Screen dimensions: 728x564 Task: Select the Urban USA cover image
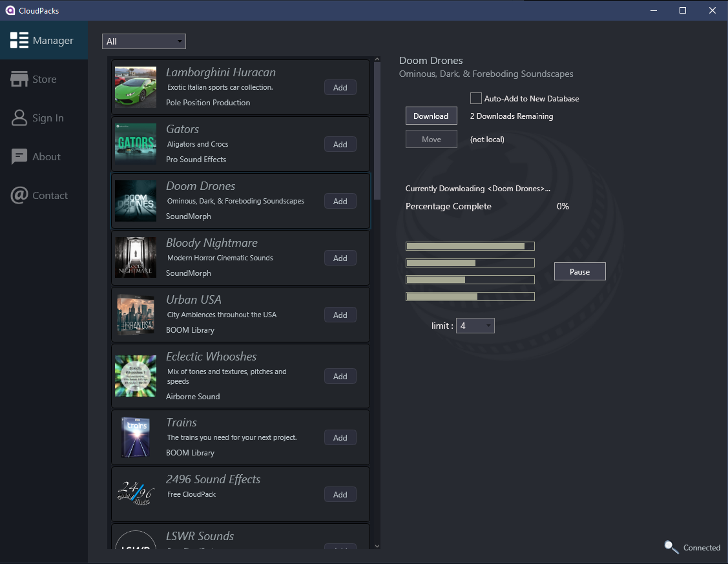click(136, 315)
